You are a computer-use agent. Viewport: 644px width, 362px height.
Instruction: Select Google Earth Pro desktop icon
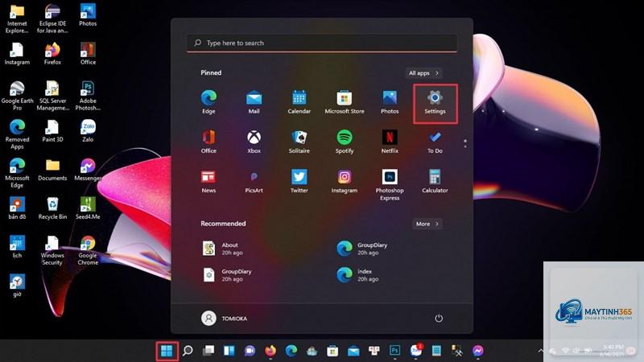pyautogui.click(x=17, y=96)
